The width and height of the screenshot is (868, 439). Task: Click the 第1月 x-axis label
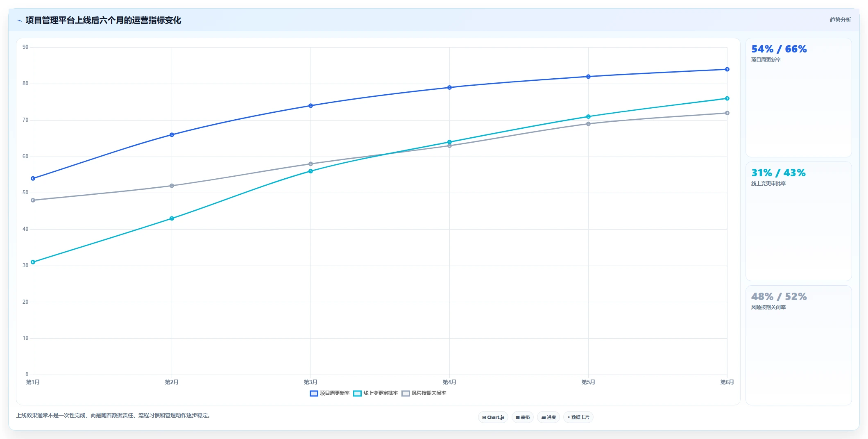coord(33,382)
